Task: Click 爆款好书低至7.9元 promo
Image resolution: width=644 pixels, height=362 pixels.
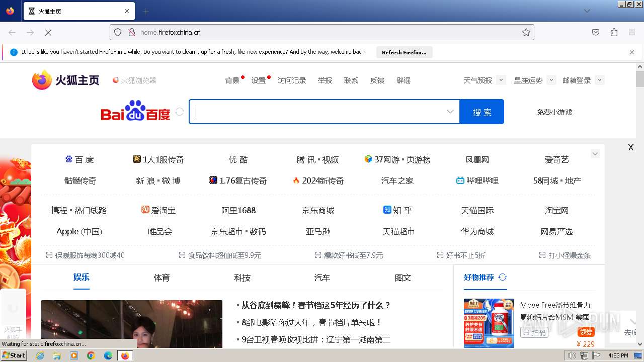Action: [349, 255]
